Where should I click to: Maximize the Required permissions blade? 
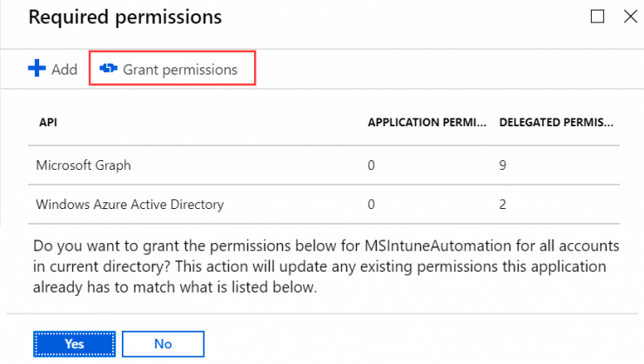[x=597, y=17]
